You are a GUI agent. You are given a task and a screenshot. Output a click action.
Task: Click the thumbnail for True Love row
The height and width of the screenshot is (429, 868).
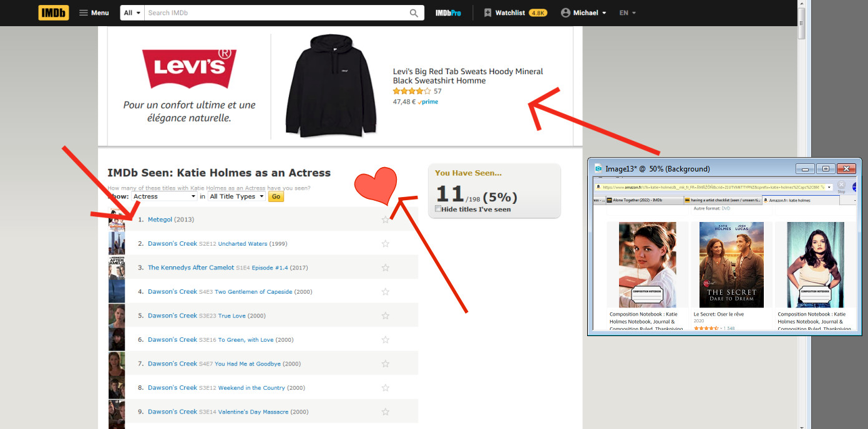(x=117, y=316)
